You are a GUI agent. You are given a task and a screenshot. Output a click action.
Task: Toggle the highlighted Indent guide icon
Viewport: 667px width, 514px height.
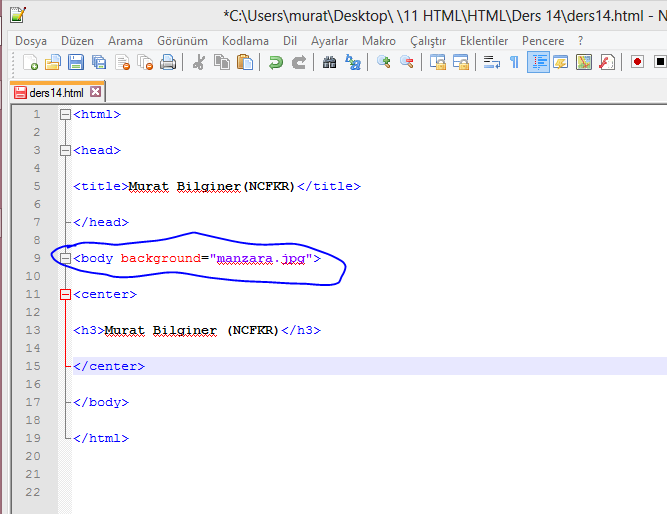click(x=538, y=62)
